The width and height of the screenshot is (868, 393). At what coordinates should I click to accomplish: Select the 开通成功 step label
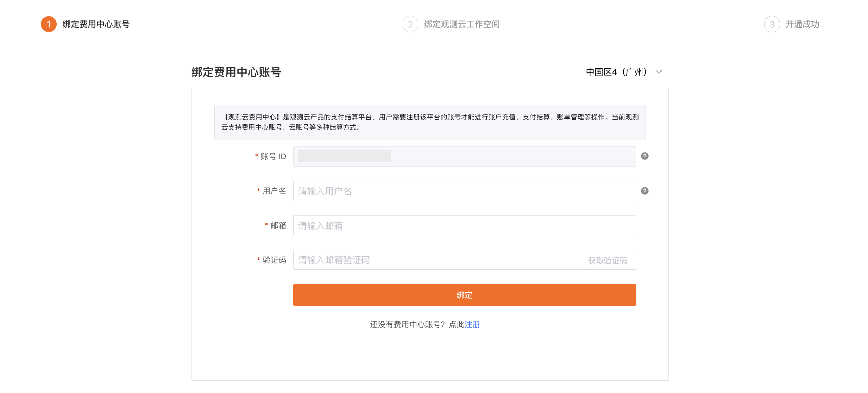point(802,24)
